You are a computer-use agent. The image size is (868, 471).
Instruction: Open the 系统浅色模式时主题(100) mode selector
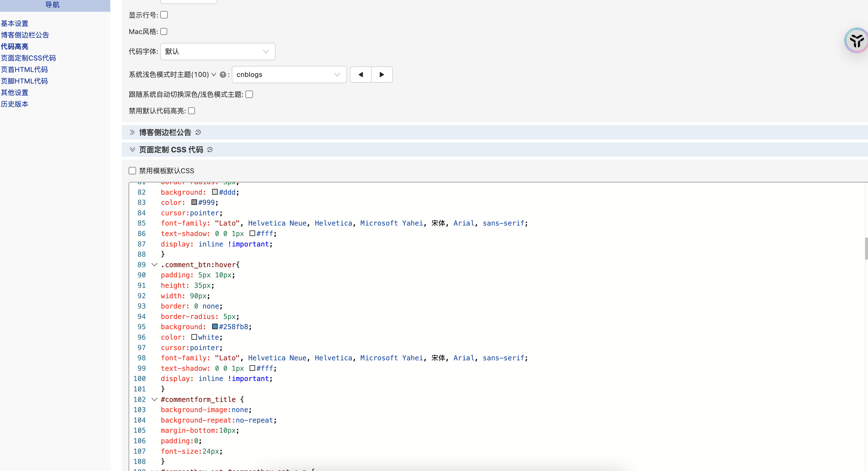point(172,74)
